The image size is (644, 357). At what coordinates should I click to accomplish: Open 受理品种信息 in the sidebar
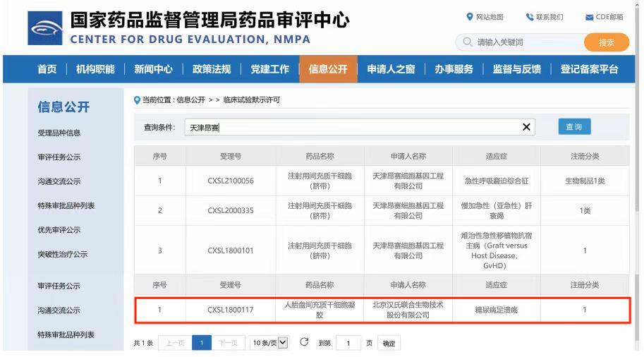point(59,133)
